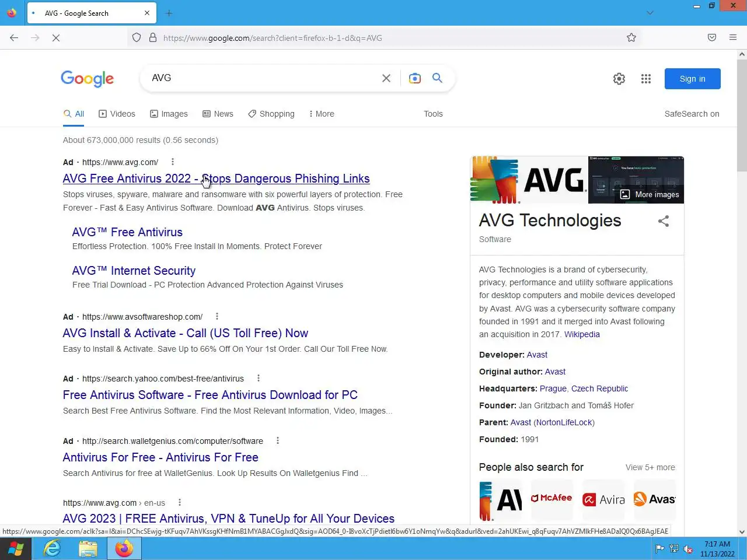
Task: Open the Firefox hamburger application menu
Action: (733, 37)
